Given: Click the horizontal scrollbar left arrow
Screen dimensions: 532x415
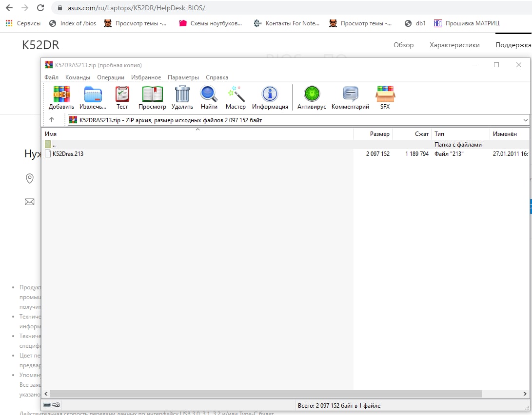Looking at the screenshot, I should (x=46, y=394).
